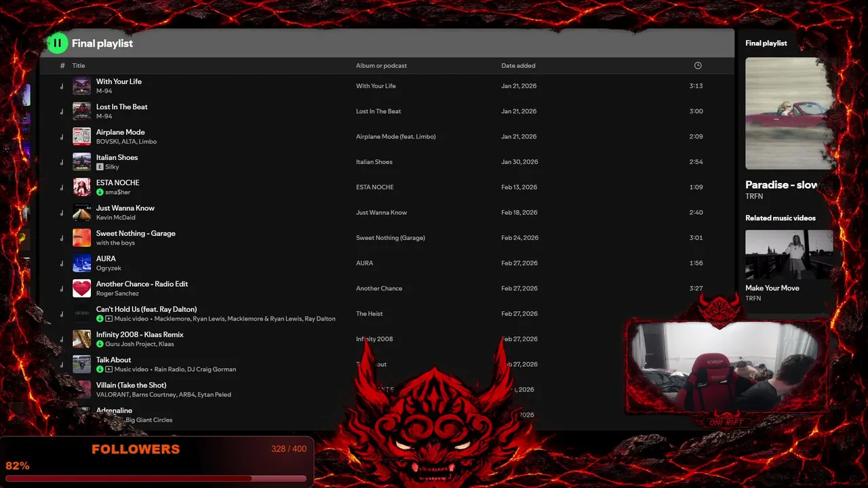This screenshot has height=488, width=868.
Task: Open Sweet Nothing (Garage) album link
Action: tap(391, 238)
